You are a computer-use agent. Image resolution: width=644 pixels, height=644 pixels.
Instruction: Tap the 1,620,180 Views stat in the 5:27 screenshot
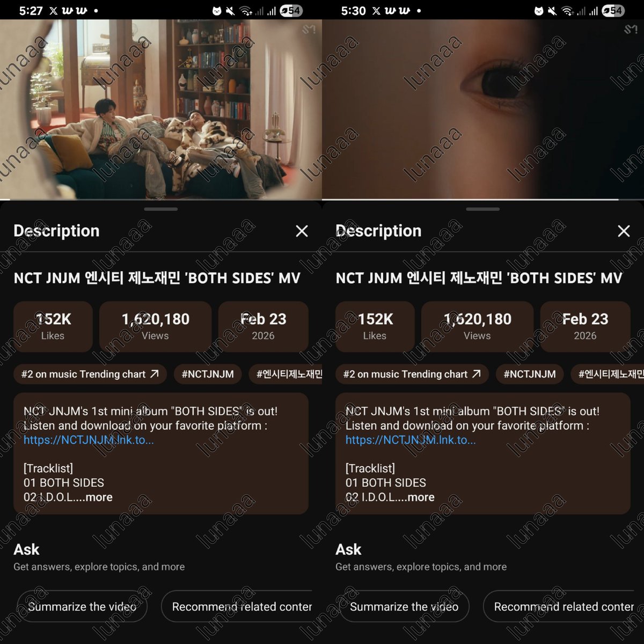[x=156, y=326]
